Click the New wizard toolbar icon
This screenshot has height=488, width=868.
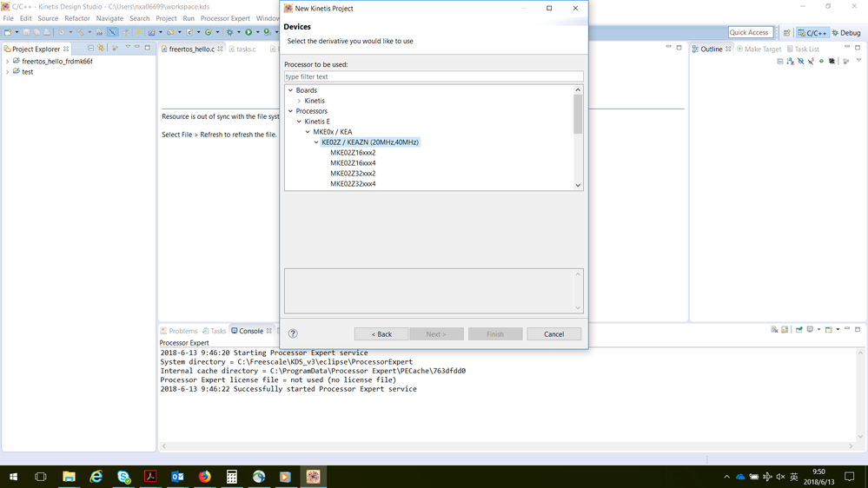pos(8,32)
